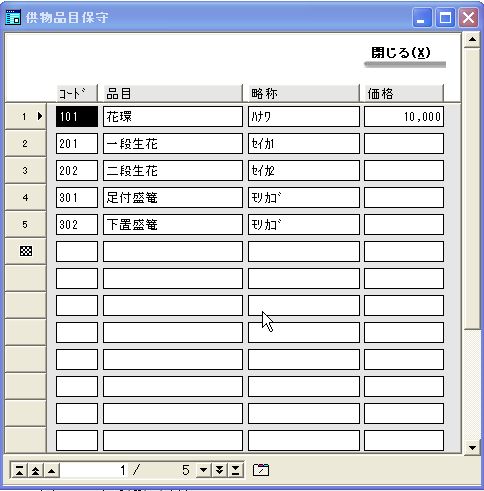Click the item field 一段生花
Screen dimensions: 484x491
point(173,144)
